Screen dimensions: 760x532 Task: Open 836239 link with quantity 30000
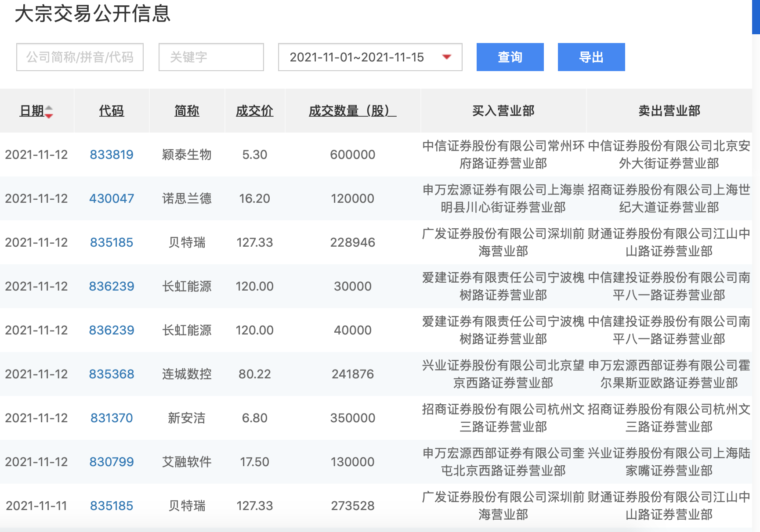coord(112,286)
